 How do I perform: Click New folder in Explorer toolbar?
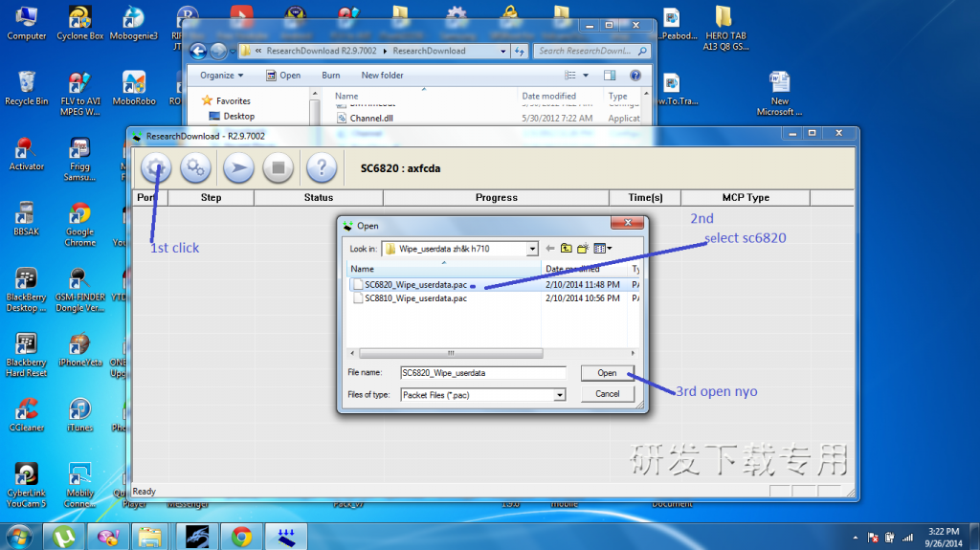(x=382, y=75)
